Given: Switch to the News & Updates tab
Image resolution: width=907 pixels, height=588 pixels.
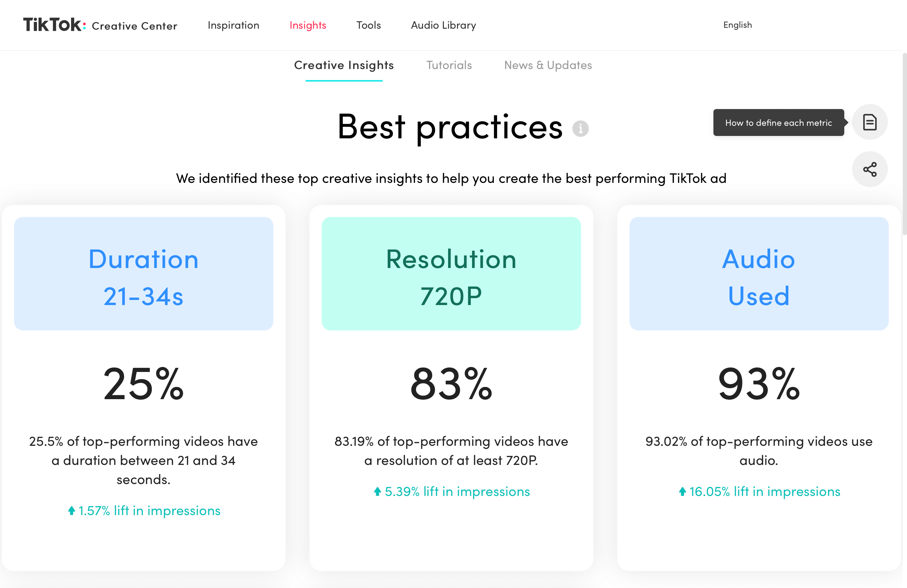Looking at the screenshot, I should click(548, 64).
